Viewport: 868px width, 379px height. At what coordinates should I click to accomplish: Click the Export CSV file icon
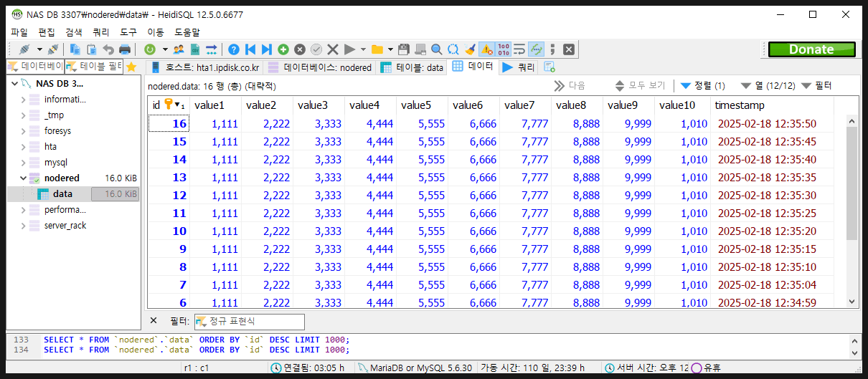(x=195, y=49)
